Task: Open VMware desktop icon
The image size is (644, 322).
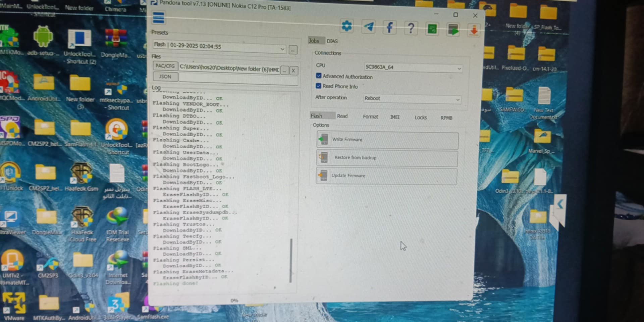Action: tap(13, 307)
